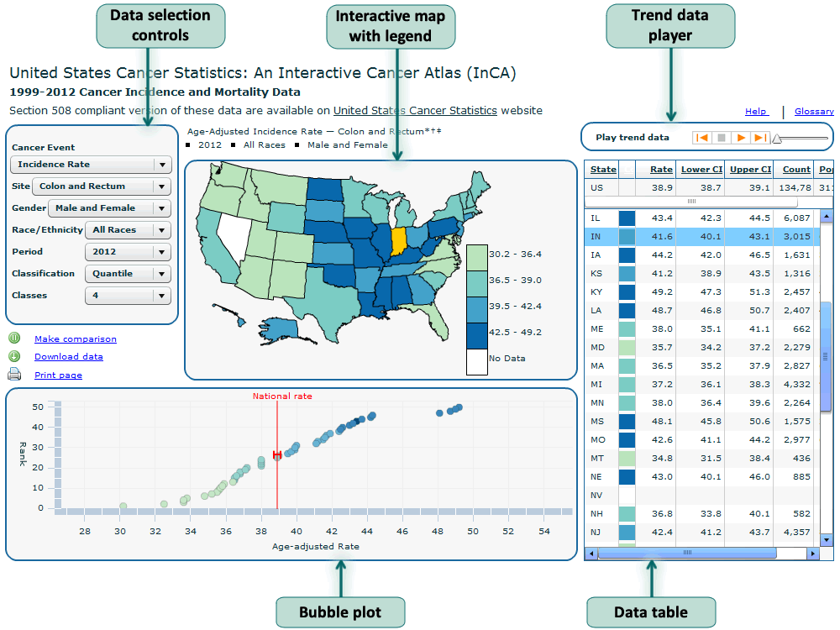Image resolution: width=840 pixels, height=630 pixels.
Task: Open the Gender dropdown
Action: [x=109, y=208]
